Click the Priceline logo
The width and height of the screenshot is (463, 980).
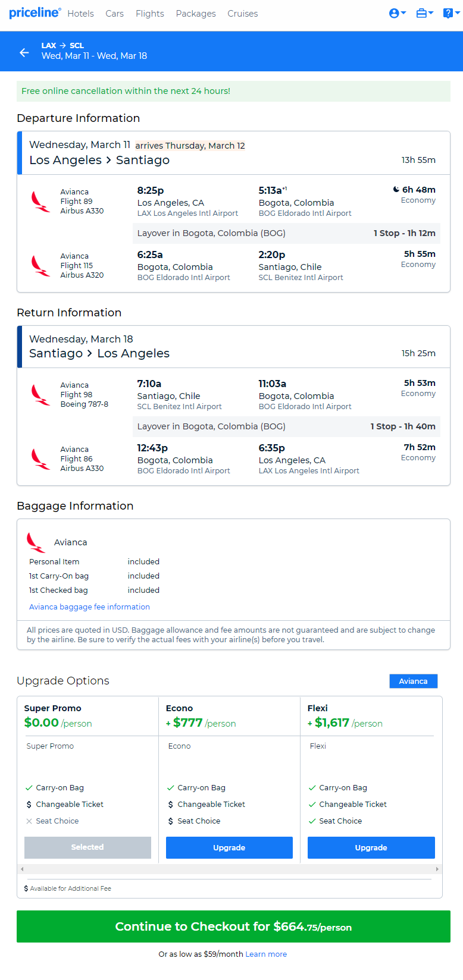(x=35, y=12)
